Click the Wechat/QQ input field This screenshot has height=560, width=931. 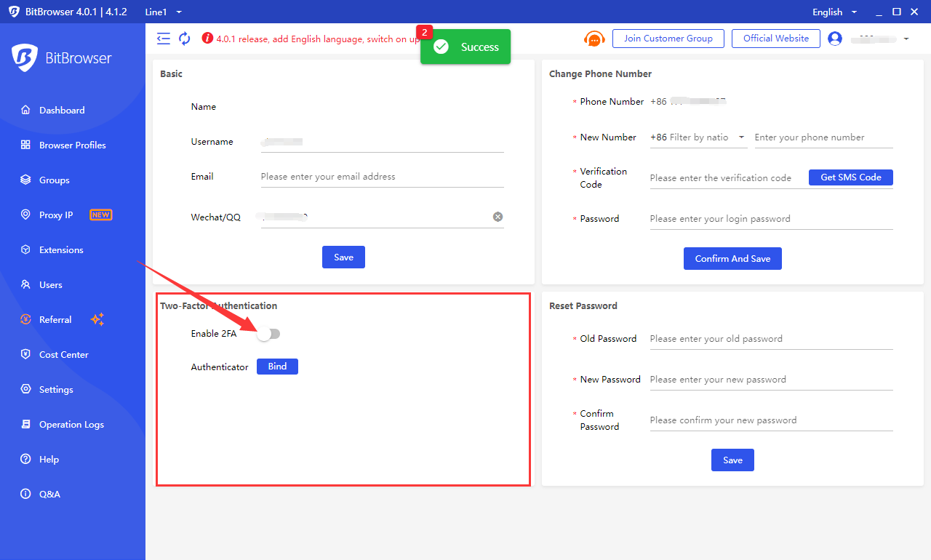382,217
